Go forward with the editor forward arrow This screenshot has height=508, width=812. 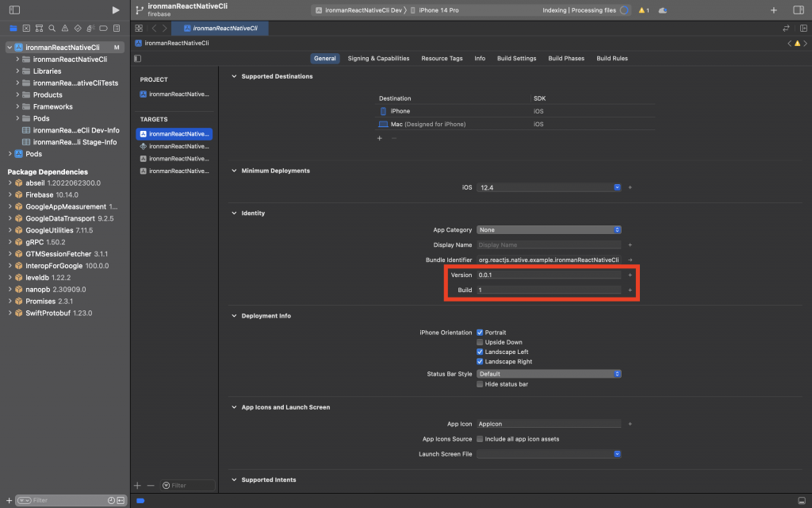point(165,29)
